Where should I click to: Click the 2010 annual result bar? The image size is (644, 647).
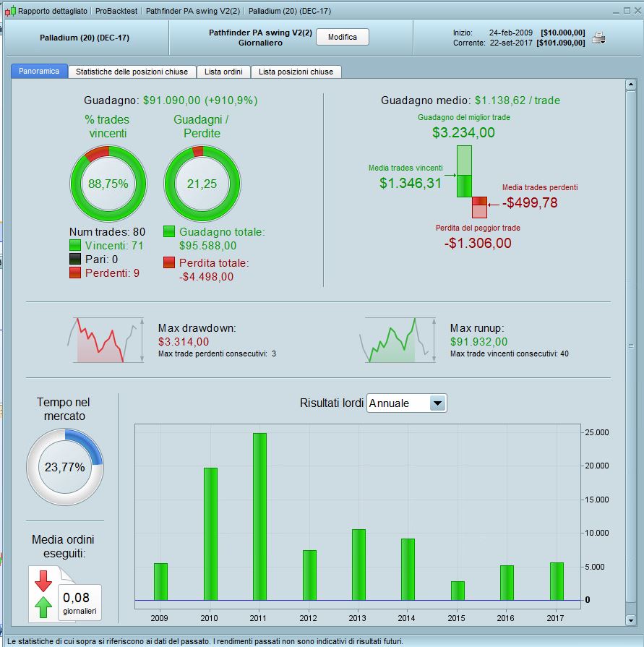click(x=210, y=534)
